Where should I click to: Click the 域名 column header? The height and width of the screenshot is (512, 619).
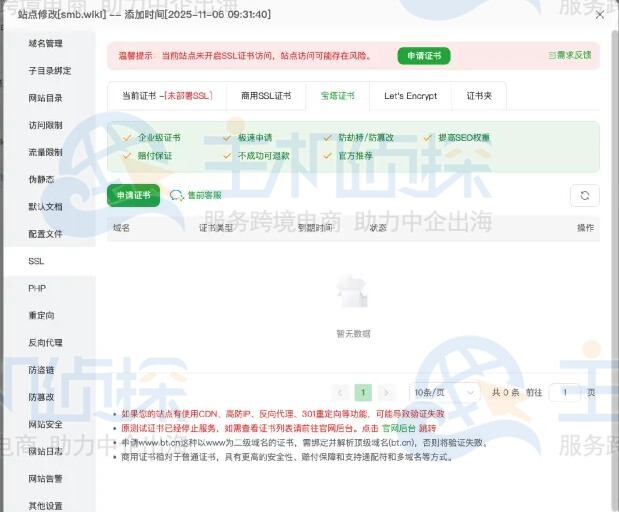pos(121,228)
